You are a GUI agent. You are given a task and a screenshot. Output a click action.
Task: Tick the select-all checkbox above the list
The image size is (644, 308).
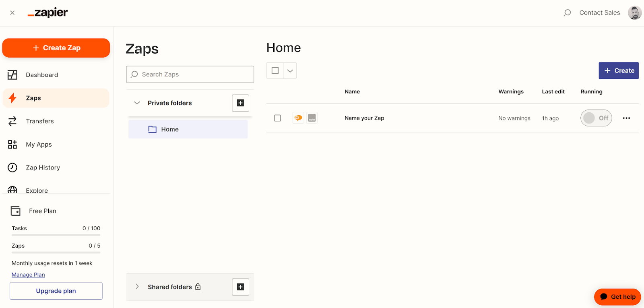click(x=275, y=71)
